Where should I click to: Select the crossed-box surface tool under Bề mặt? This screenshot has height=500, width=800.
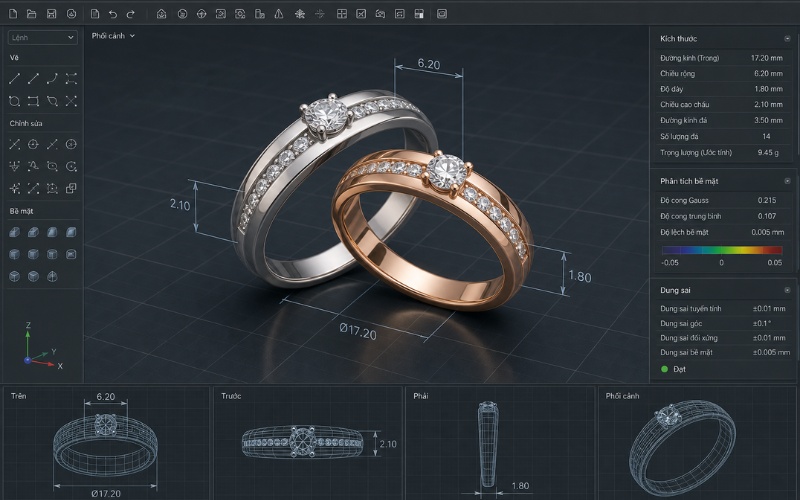(x=71, y=254)
